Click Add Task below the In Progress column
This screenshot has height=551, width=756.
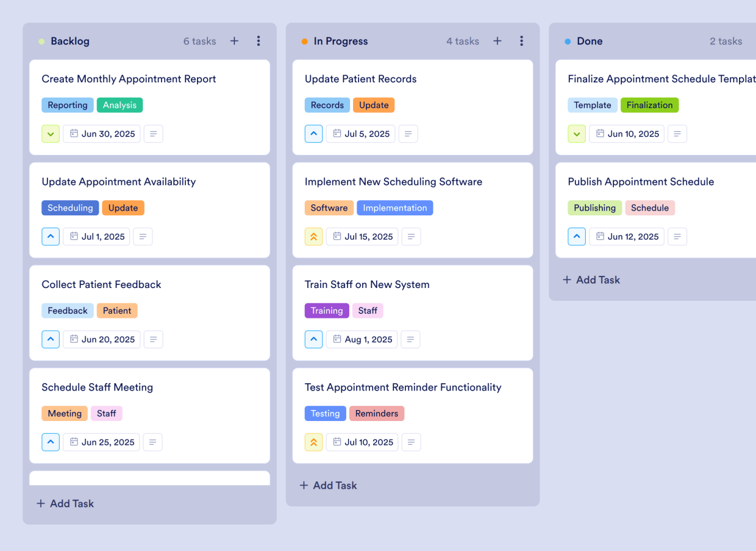coord(328,485)
